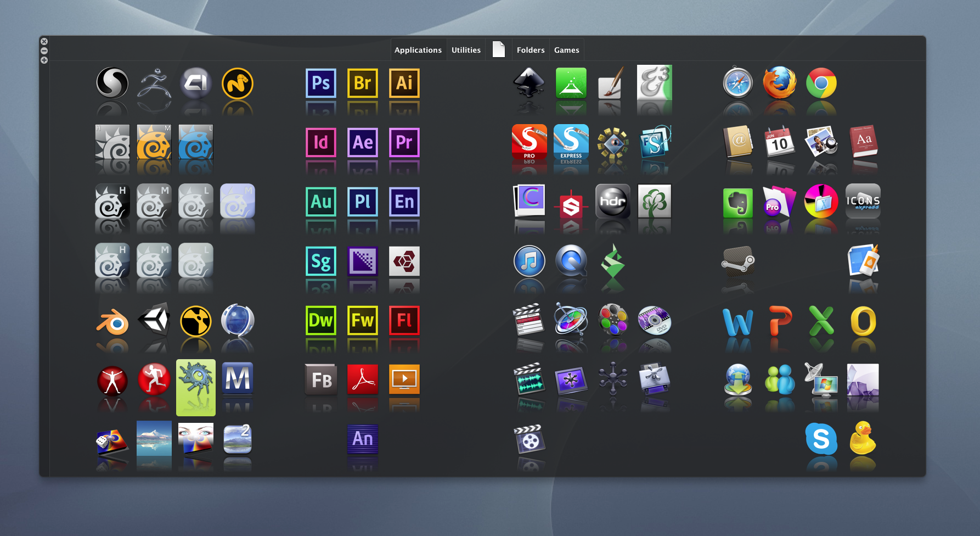
Task: Open the DVD Studio Pro icon
Action: pos(654,320)
